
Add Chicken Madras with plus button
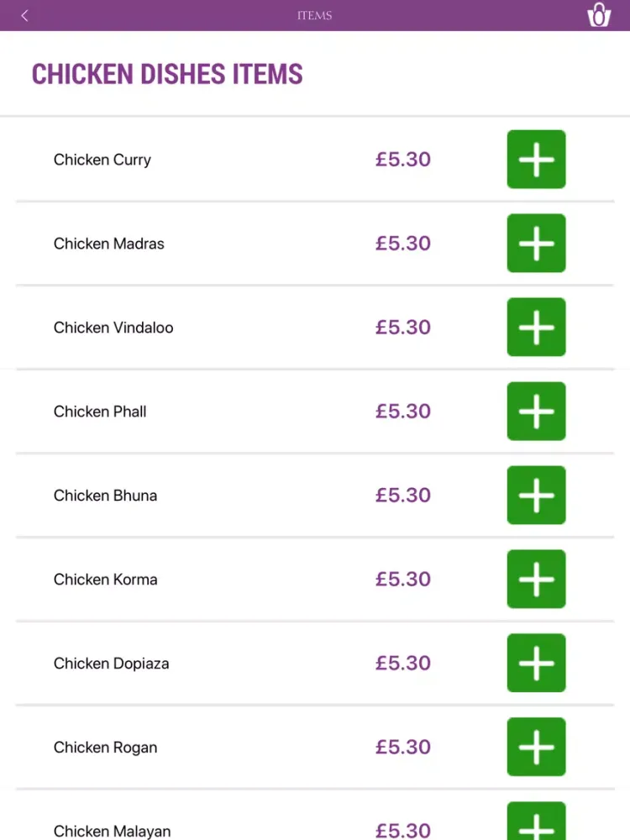click(536, 244)
